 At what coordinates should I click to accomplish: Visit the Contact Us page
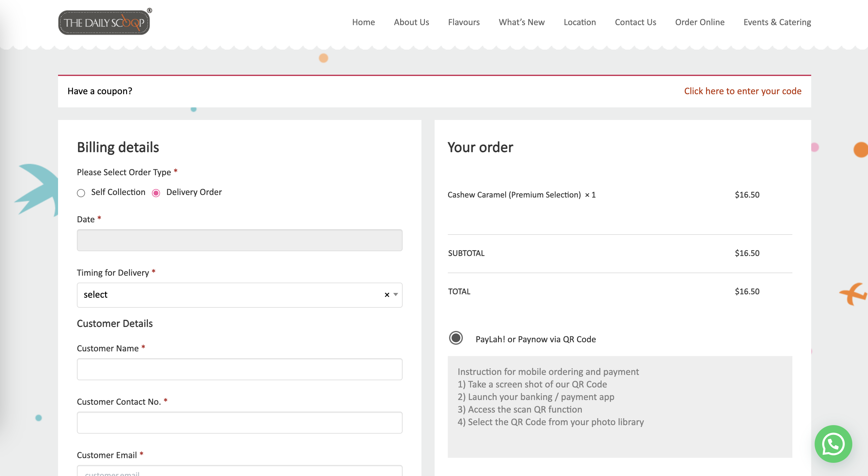pyautogui.click(x=635, y=22)
